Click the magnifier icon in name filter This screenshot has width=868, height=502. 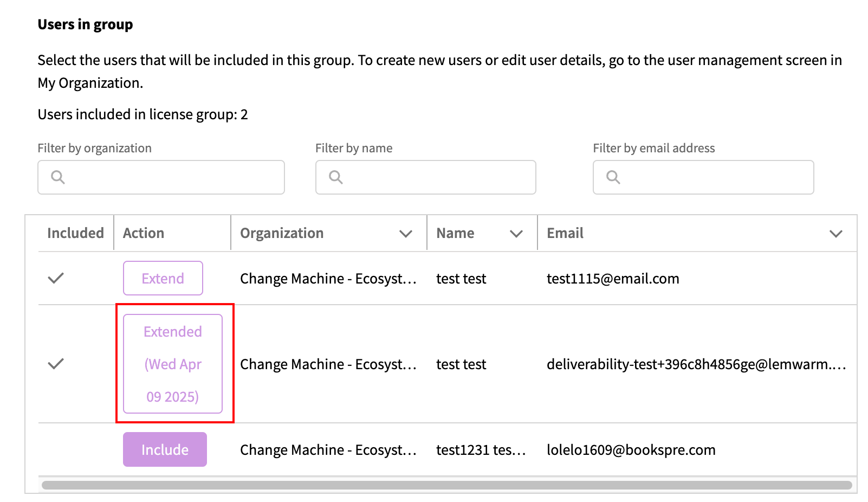(x=336, y=177)
